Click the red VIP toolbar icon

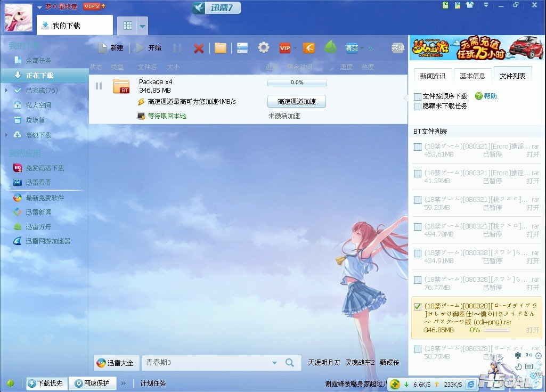[285, 48]
